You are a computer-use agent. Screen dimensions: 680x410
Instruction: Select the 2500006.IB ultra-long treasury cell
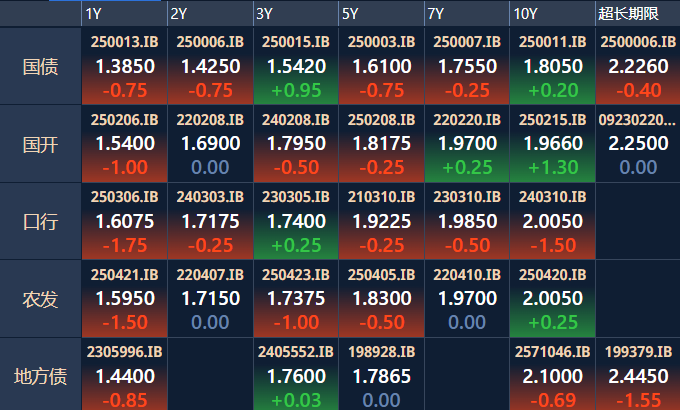(638, 66)
